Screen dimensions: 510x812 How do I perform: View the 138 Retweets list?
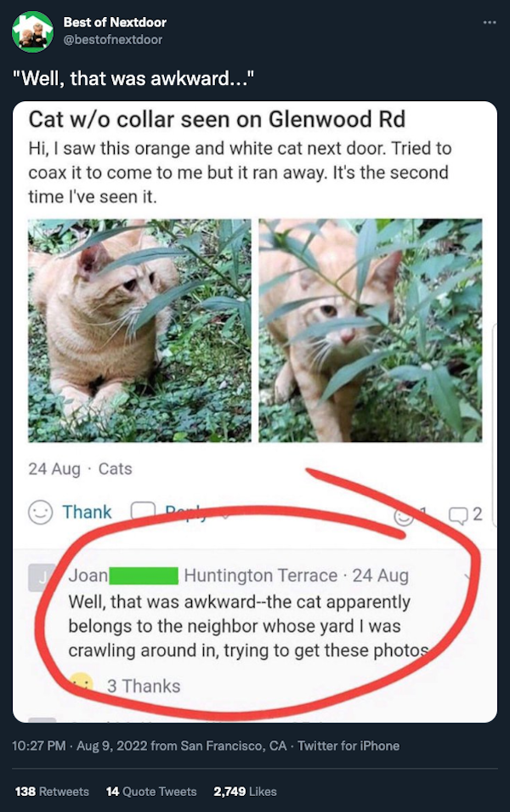tap(52, 792)
